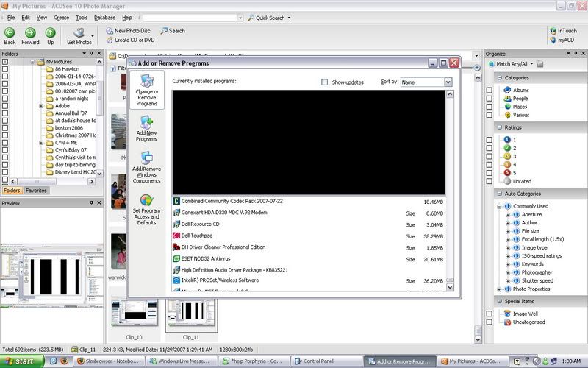Switch to Slimbrowser taskbar window
The height and width of the screenshot is (368, 588).
tap(110, 361)
